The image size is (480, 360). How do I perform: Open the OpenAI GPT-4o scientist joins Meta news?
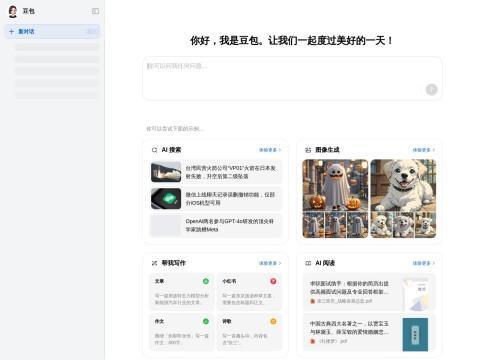click(216, 225)
